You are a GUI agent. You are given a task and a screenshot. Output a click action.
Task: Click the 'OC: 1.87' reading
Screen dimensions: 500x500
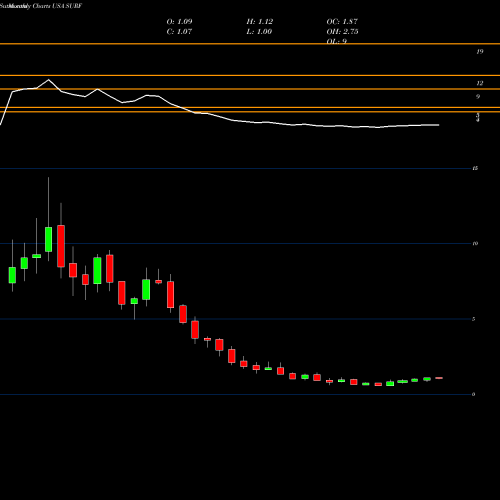pos(342,22)
